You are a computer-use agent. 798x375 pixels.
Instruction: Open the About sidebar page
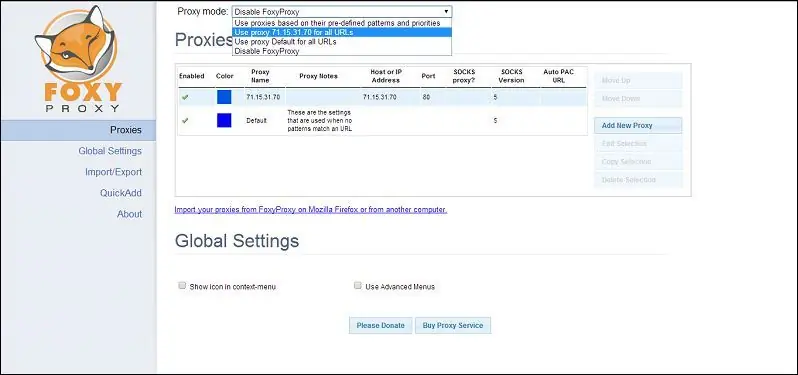tap(129, 214)
